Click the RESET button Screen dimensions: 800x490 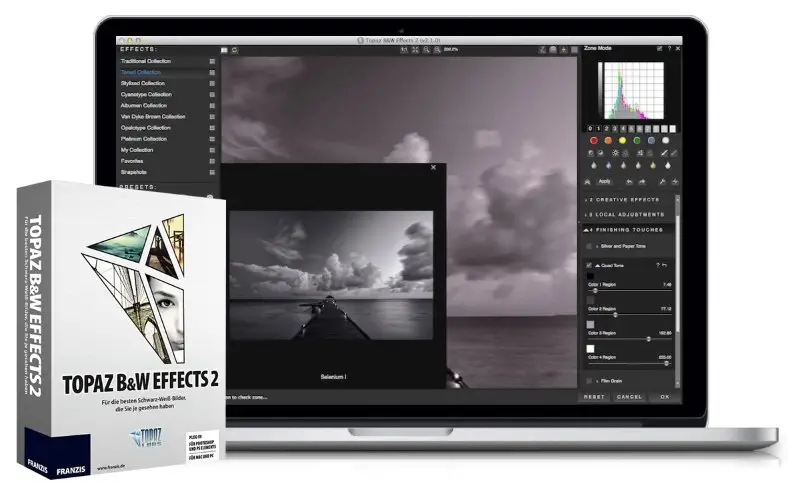coord(594,397)
